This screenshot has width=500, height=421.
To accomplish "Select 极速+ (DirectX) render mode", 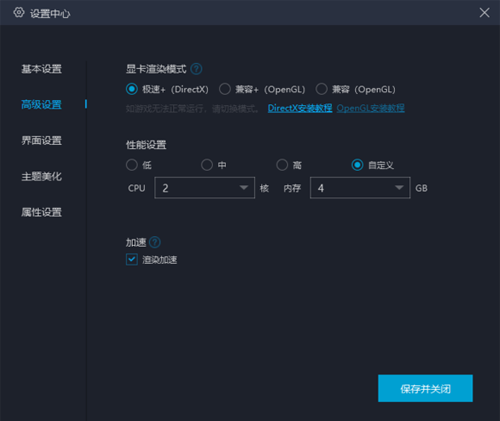I will click(132, 89).
